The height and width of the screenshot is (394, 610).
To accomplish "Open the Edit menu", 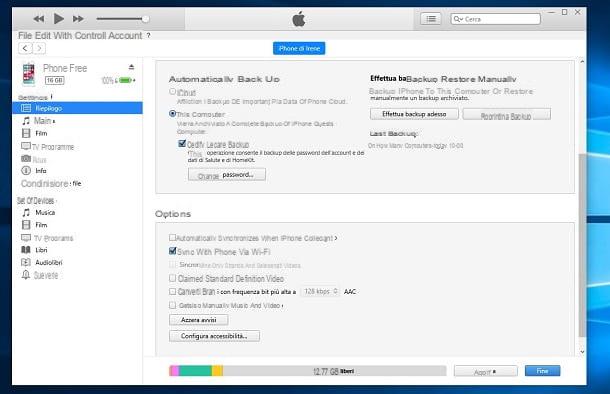I will (x=42, y=36).
